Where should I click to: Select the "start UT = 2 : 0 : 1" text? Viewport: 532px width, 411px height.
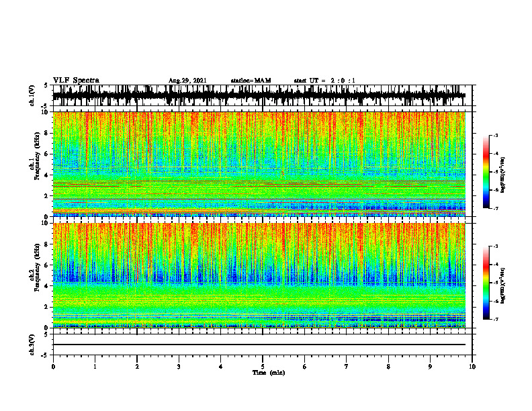(x=324, y=81)
